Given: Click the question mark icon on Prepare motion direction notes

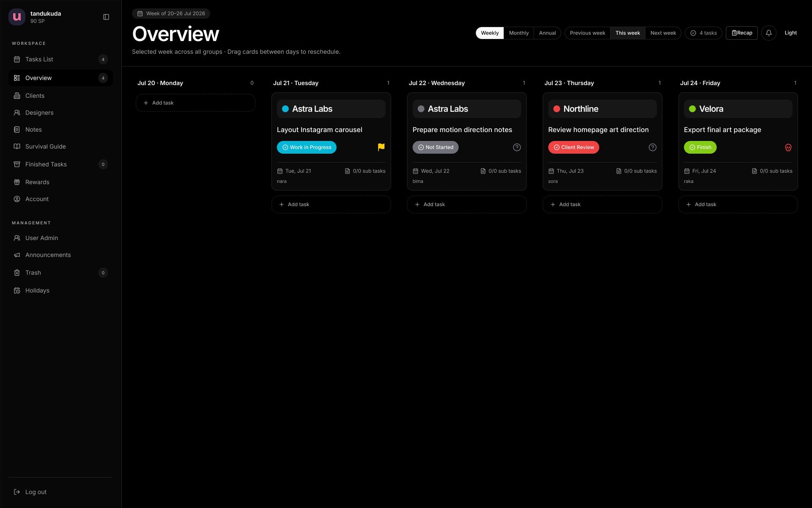Looking at the screenshot, I should point(517,147).
